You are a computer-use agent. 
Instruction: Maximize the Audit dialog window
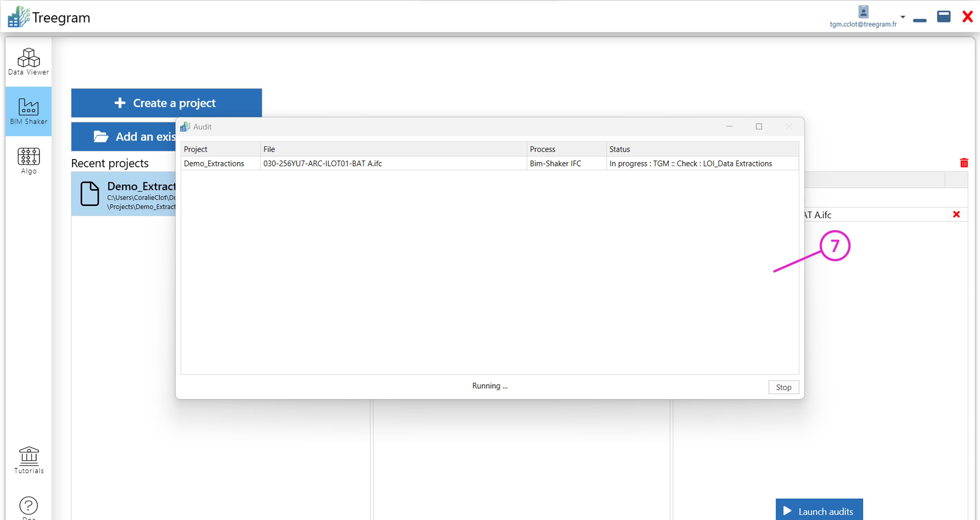(759, 127)
